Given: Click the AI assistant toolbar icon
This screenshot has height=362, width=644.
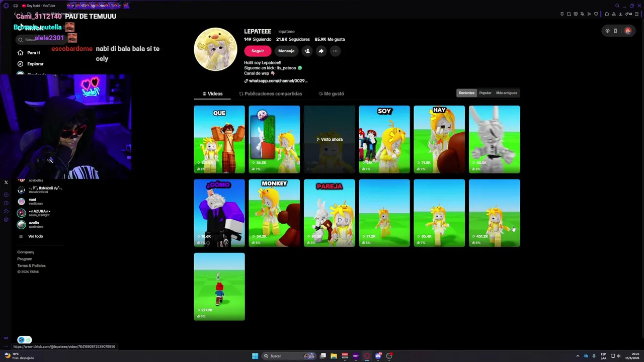Looking at the screenshot, I should (629, 14).
